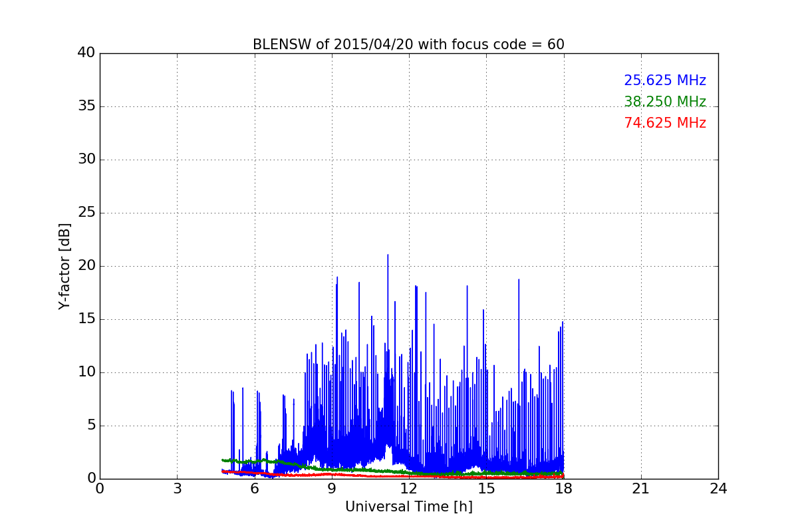Click the x-axis tick label 3

[177, 489]
